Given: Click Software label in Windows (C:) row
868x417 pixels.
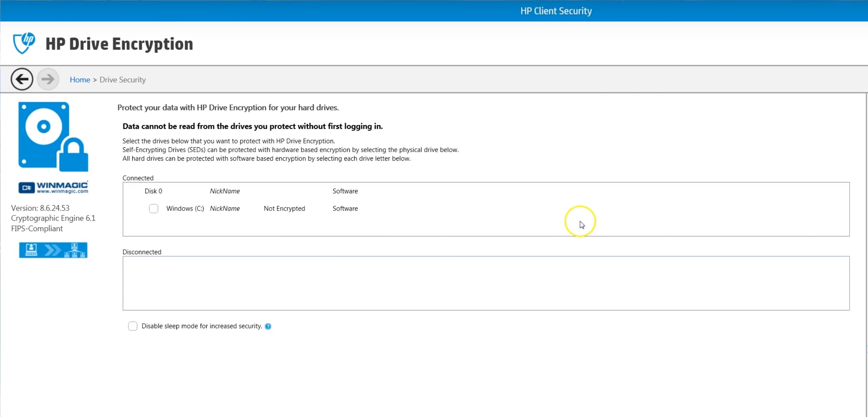Looking at the screenshot, I should (345, 209).
